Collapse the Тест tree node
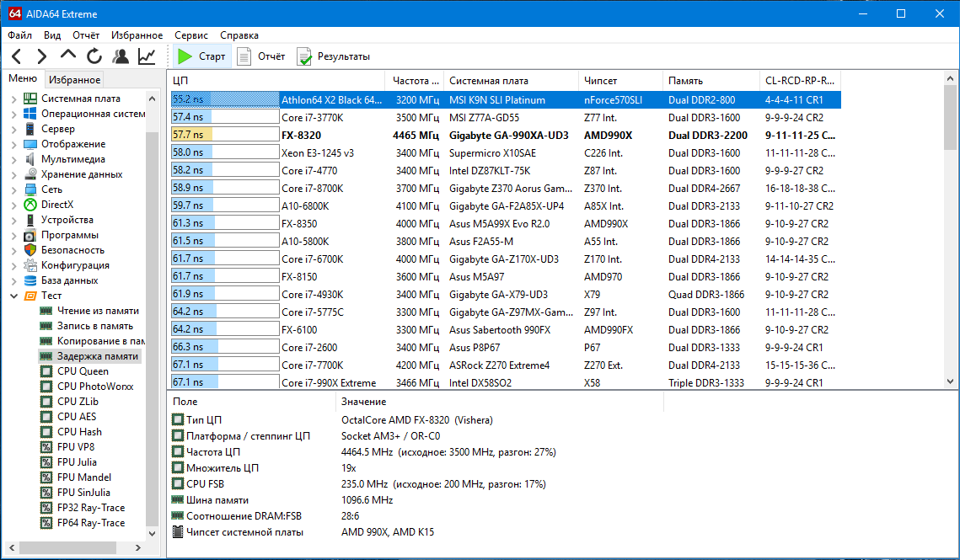The image size is (960, 560). (x=13, y=296)
